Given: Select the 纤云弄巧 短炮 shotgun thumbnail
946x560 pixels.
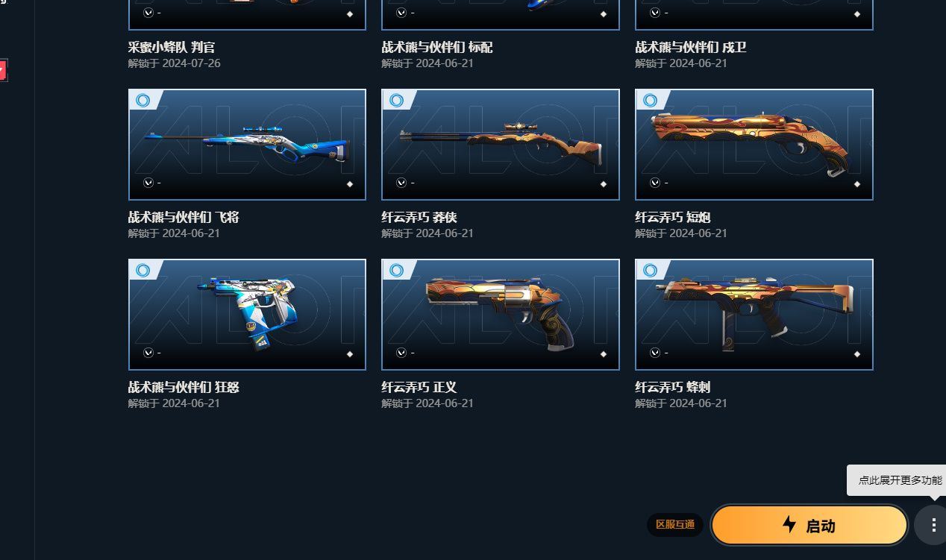Looking at the screenshot, I should [x=754, y=145].
